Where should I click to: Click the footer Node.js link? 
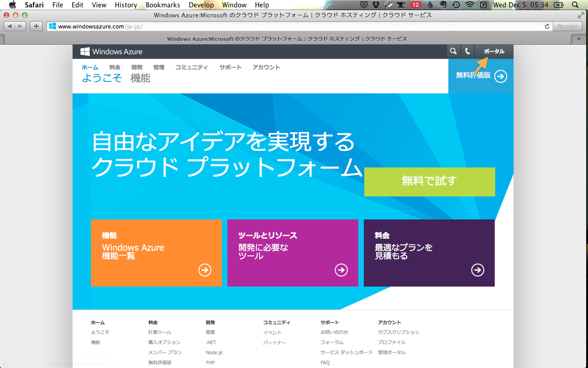point(214,352)
